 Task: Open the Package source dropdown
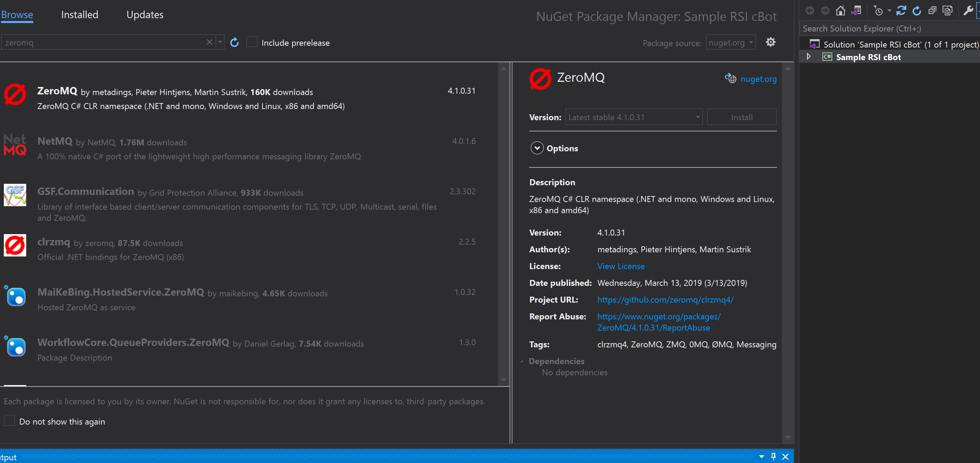[x=731, y=42]
